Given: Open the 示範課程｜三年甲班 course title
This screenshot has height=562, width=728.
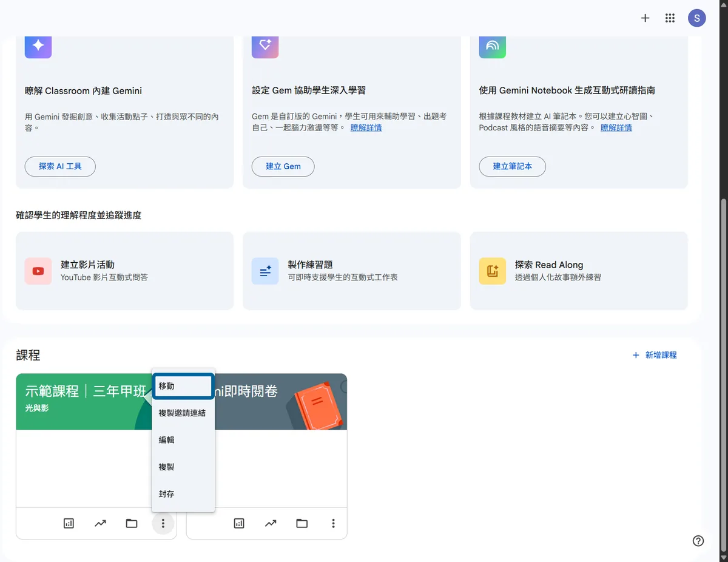Looking at the screenshot, I should click(x=86, y=391).
